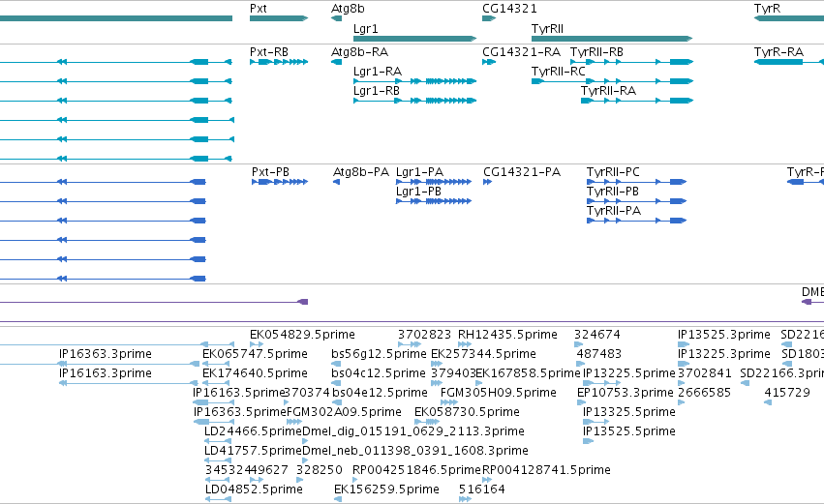Select protein TyrRII-PB
The image size is (824, 504).
(x=636, y=201)
